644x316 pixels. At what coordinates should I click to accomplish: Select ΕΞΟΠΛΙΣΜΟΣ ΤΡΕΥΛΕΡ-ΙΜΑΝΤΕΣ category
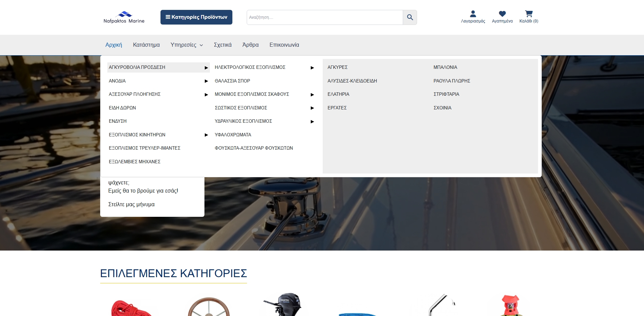click(x=144, y=148)
